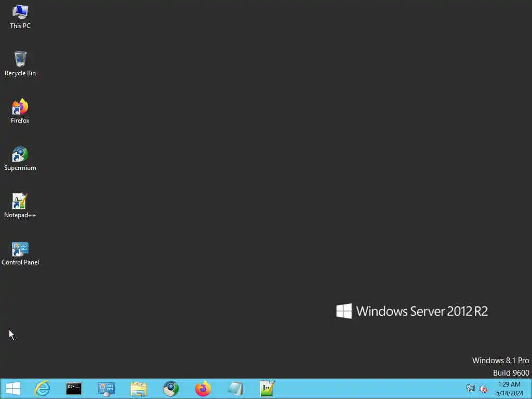Click the "Supermium" desktop icon label

[x=20, y=168]
